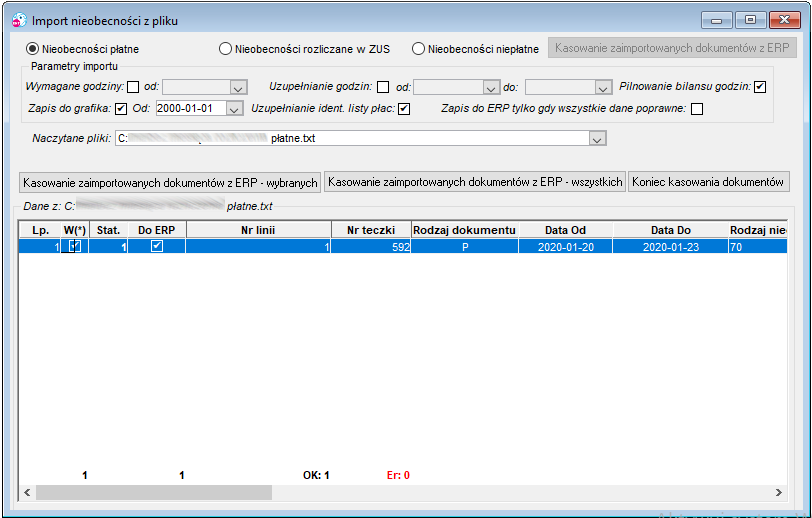
Task: Toggle W(*) checkbox in row 1
Action: point(75,246)
